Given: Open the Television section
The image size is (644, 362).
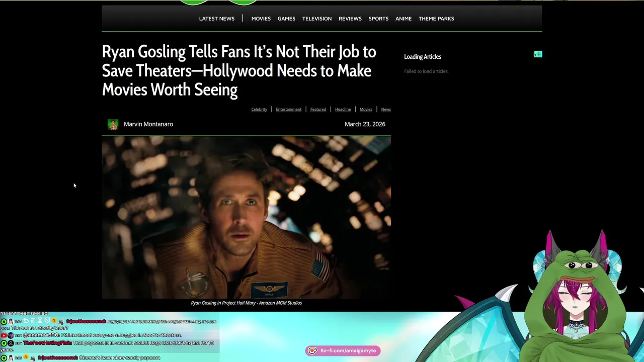Looking at the screenshot, I should click(317, 19).
